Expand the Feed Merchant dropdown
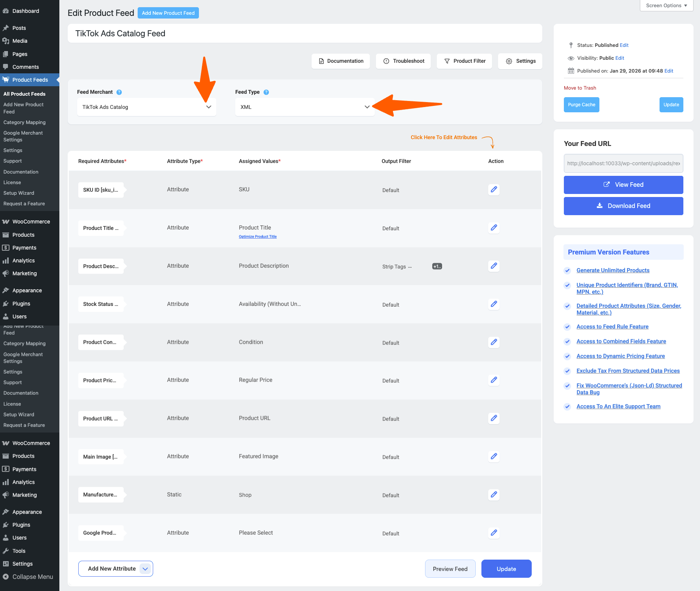This screenshot has height=591, width=700. 146,107
